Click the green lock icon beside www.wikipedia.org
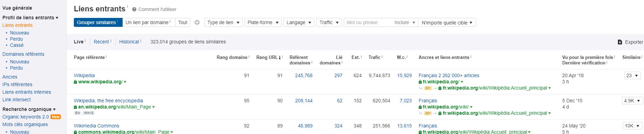Screen dimensions: 644x134 [75, 82]
